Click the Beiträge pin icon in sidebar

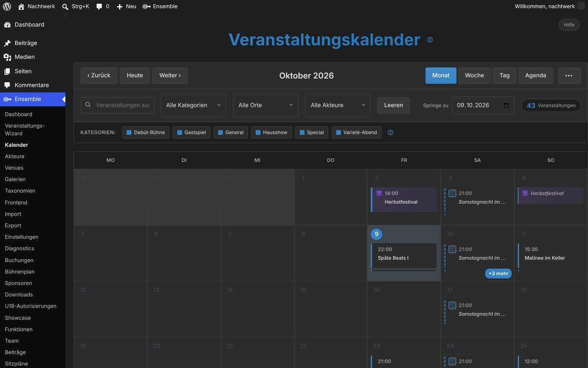tap(7, 43)
